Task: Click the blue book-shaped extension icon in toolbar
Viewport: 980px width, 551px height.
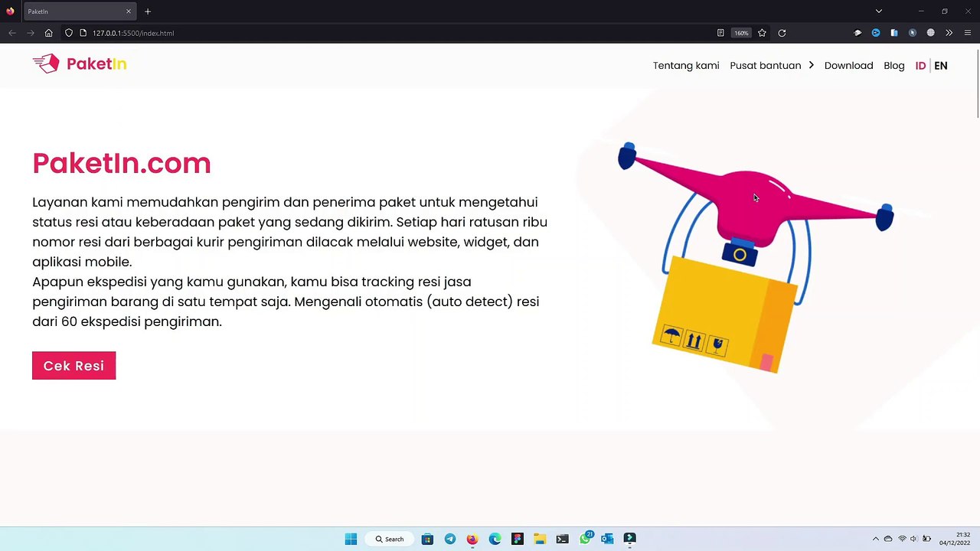Action: 894,33
